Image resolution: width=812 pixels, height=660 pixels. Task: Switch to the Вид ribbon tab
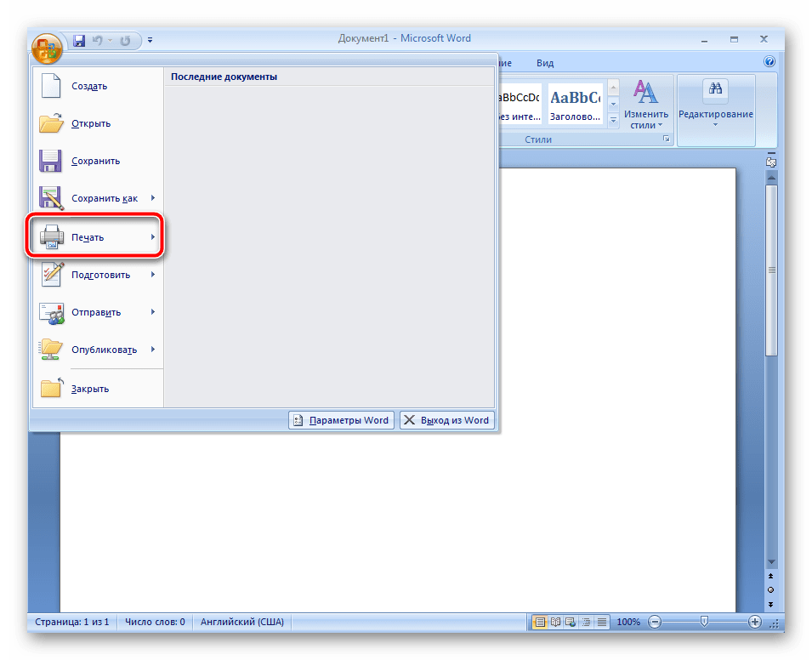tap(544, 62)
